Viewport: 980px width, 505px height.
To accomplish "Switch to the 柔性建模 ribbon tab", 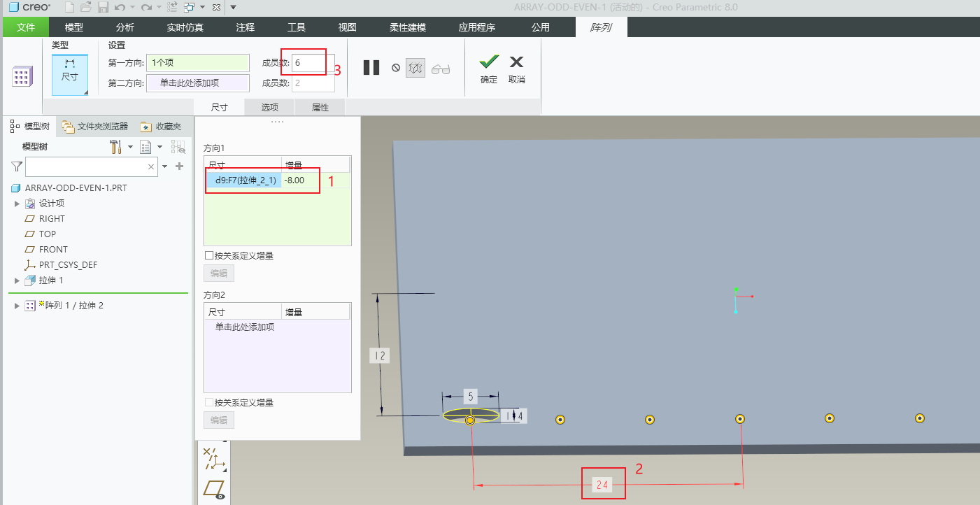I will click(x=408, y=27).
